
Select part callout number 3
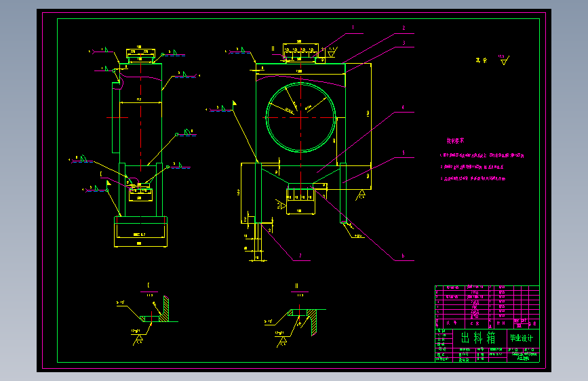pos(404,43)
